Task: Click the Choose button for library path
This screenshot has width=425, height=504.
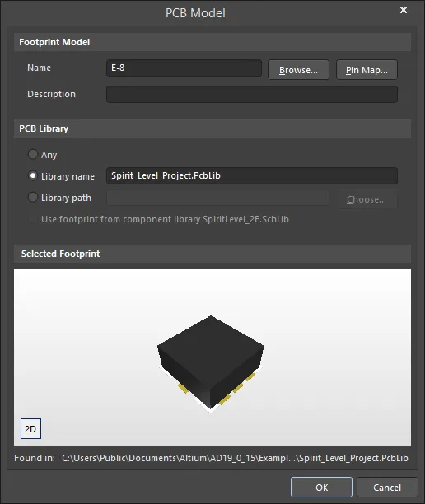Action: [x=367, y=199]
